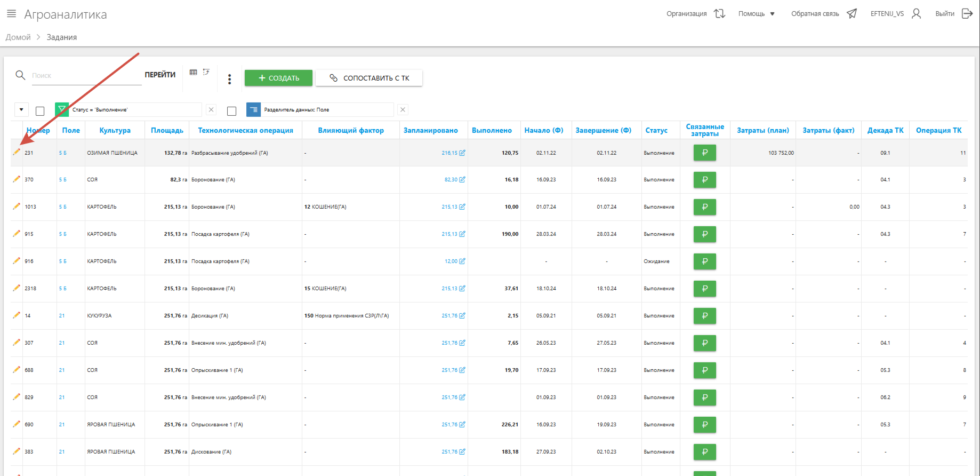Click the ruble costs button for task 231
The height and width of the screenshot is (476, 980).
point(704,153)
